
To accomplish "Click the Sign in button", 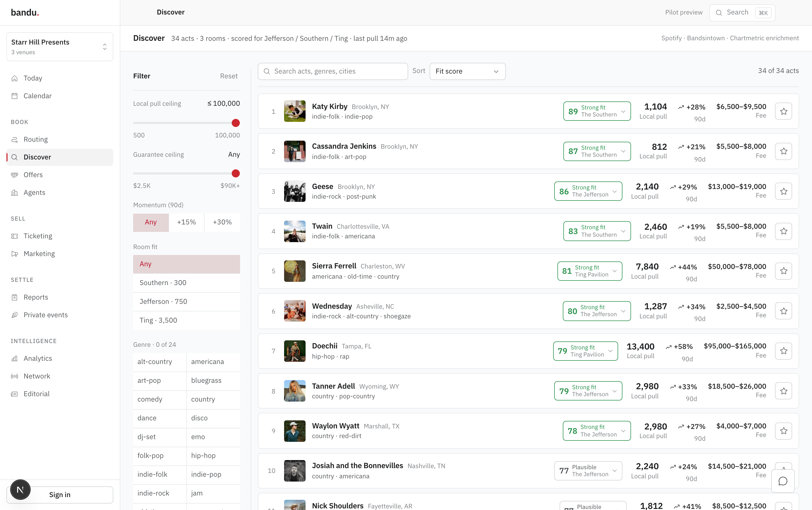I will [x=60, y=494].
